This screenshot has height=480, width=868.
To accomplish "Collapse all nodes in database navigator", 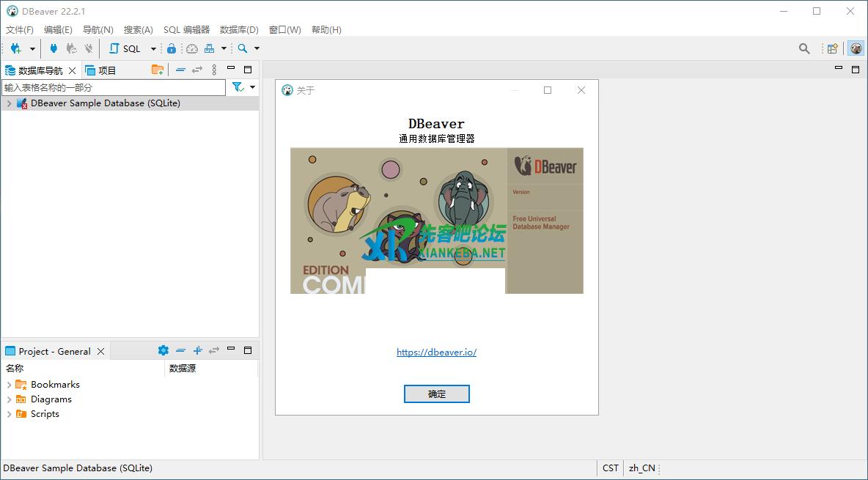I will 180,70.
